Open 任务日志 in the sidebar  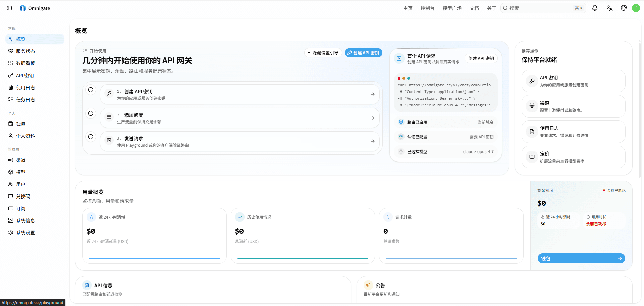coord(35,99)
